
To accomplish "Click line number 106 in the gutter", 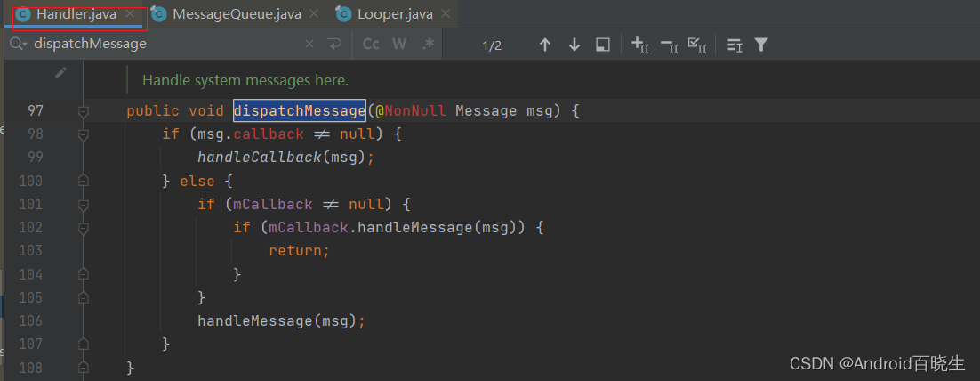I will click(30, 321).
